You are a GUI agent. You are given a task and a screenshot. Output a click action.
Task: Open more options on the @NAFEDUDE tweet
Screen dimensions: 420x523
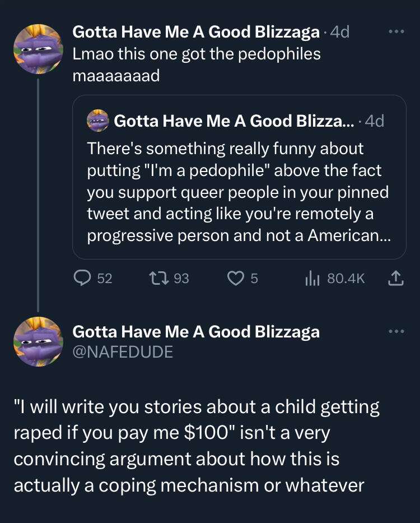click(396, 331)
